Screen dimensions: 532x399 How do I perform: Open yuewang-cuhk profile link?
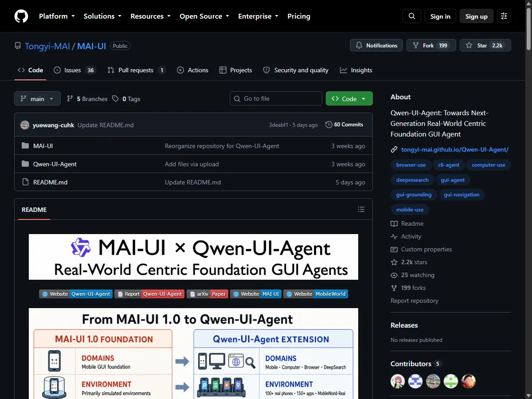click(x=54, y=125)
